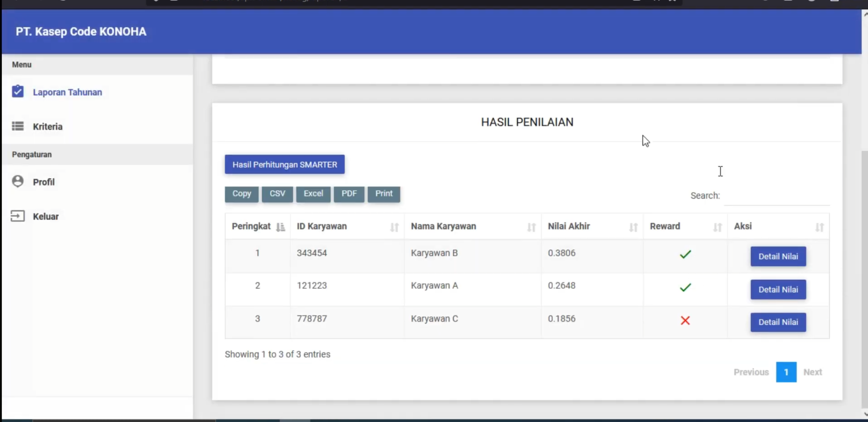The image size is (868, 422).
Task: Click Previous pagination link
Action: [751, 372]
